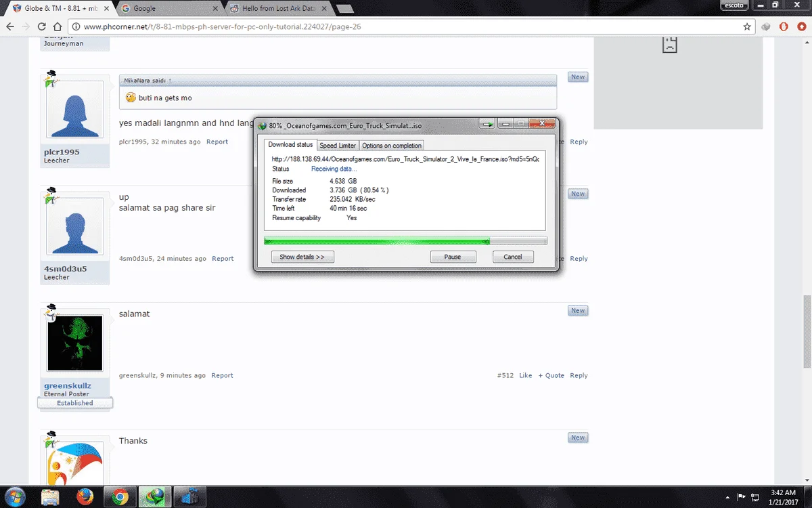Switch to Chrome in the taskbar

(120, 496)
